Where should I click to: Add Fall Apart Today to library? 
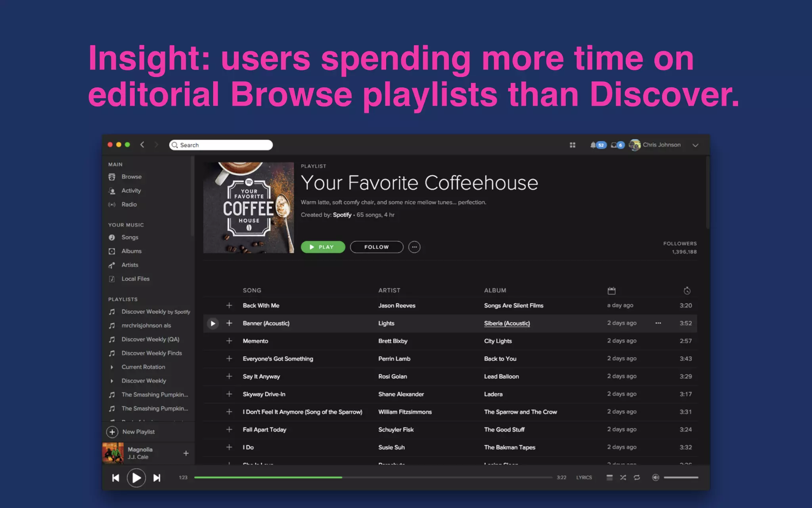tap(229, 429)
